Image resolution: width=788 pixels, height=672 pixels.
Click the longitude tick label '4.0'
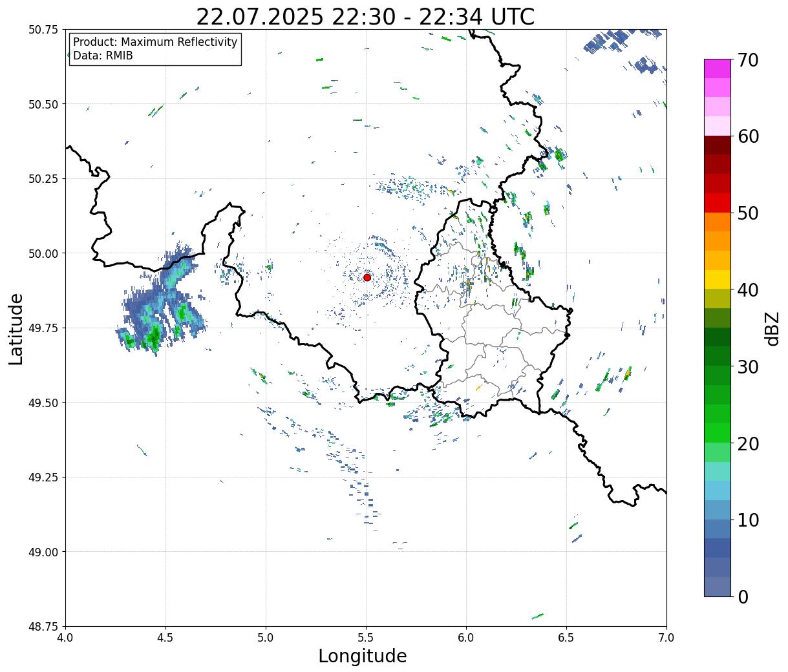pos(65,637)
